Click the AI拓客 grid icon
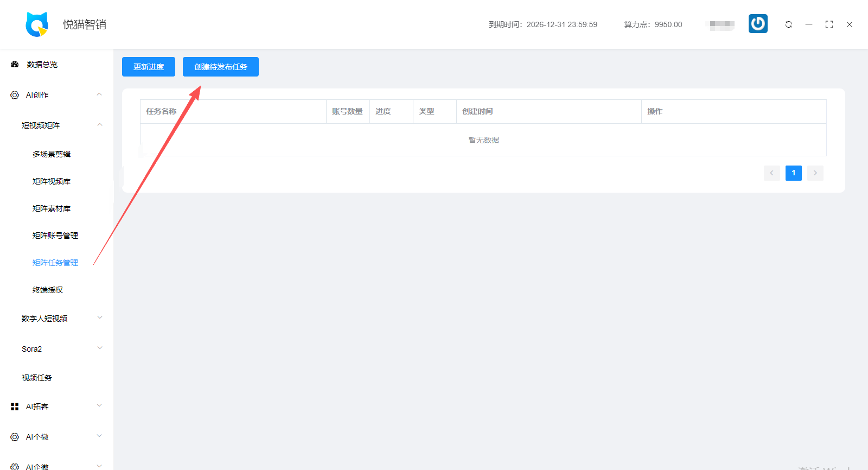868x470 pixels. pyautogui.click(x=15, y=407)
